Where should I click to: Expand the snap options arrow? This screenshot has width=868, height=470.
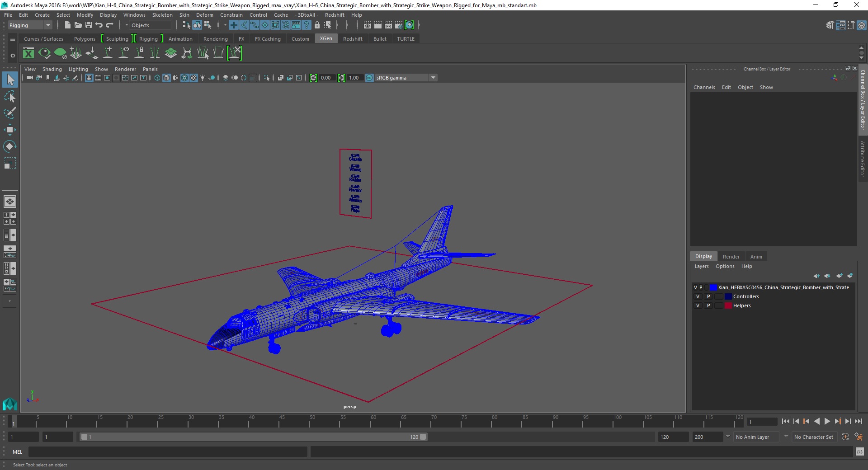coord(225,25)
